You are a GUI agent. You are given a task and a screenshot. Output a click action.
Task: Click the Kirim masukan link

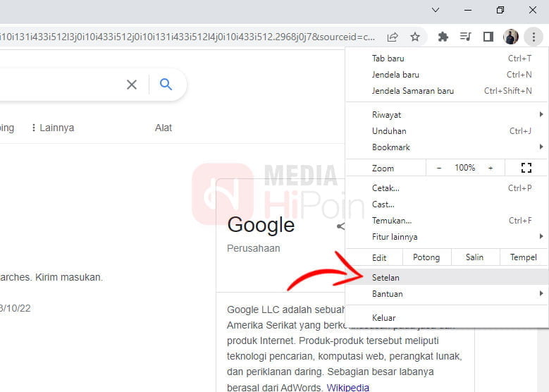tap(69, 277)
